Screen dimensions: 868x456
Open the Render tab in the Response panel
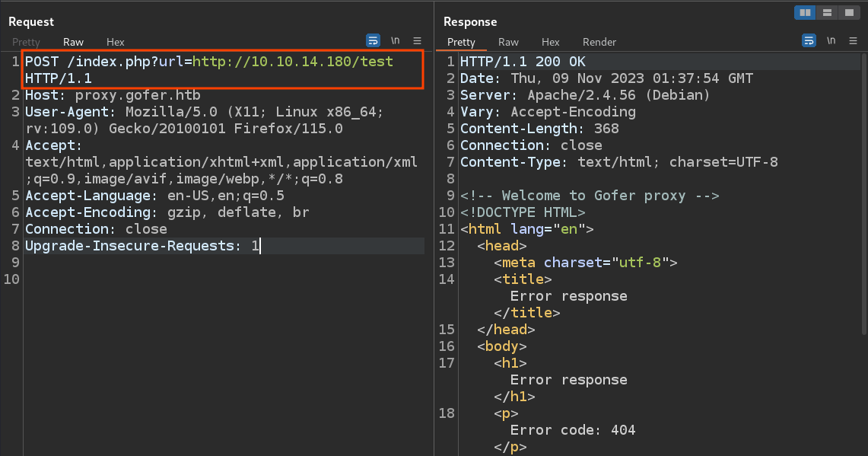pos(599,42)
